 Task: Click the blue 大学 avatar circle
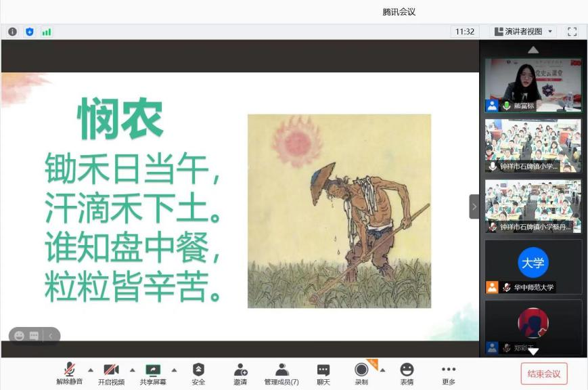533,263
